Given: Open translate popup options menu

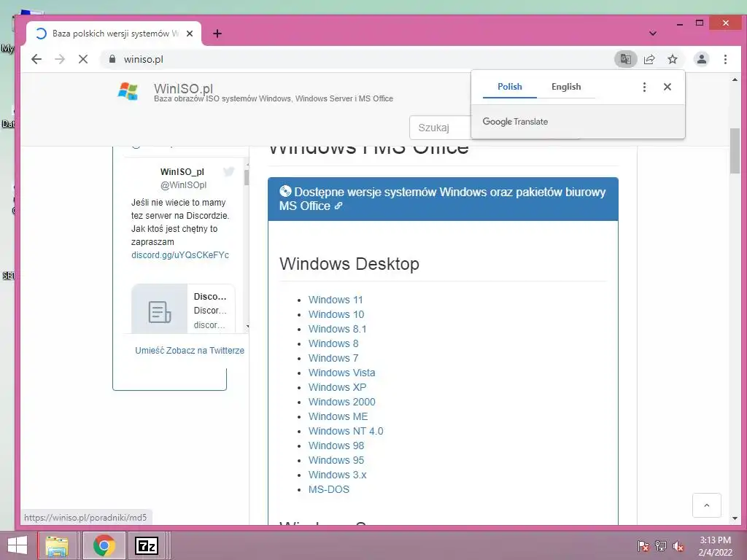Looking at the screenshot, I should pyautogui.click(x=644, y=87).
